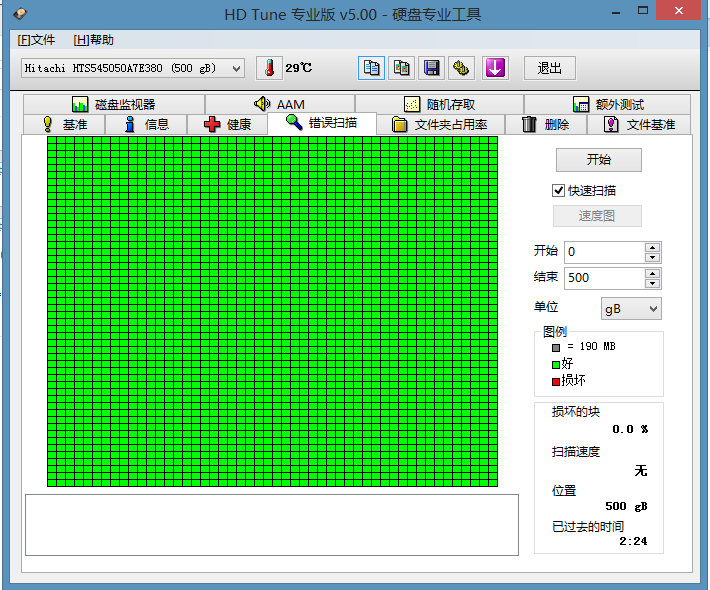
Task: Click the green 好 legend swatch
Action: (556, 365)
